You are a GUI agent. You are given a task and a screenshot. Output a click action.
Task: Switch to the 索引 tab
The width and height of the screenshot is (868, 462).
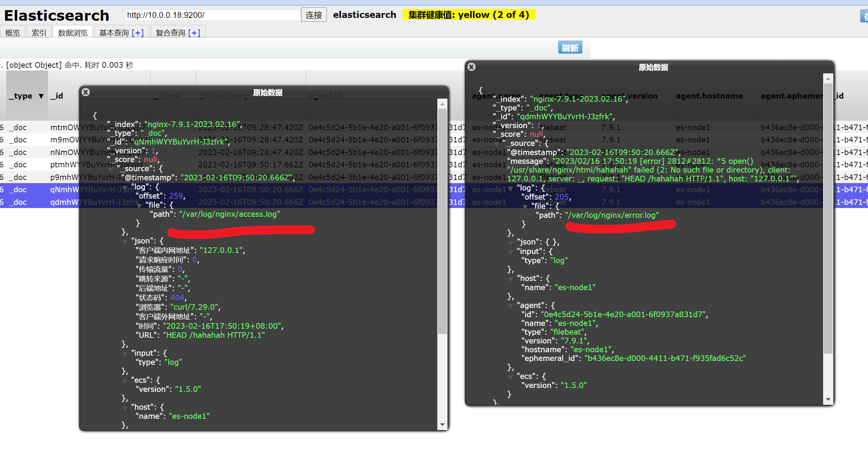click(39, 33)
